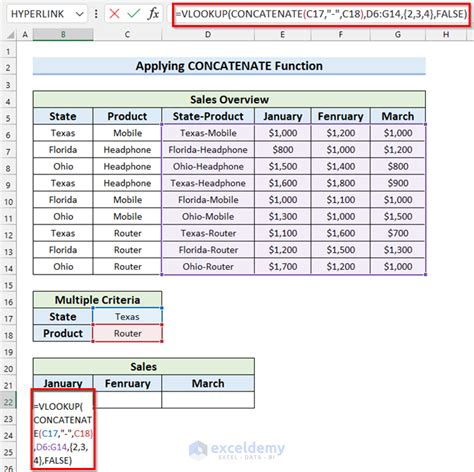Select column A header
The image size is (474, 472).
[25, 34]
